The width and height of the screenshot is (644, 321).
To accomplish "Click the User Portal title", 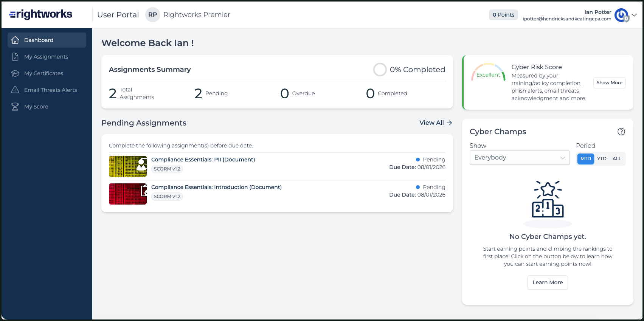I will pos(118,15).
